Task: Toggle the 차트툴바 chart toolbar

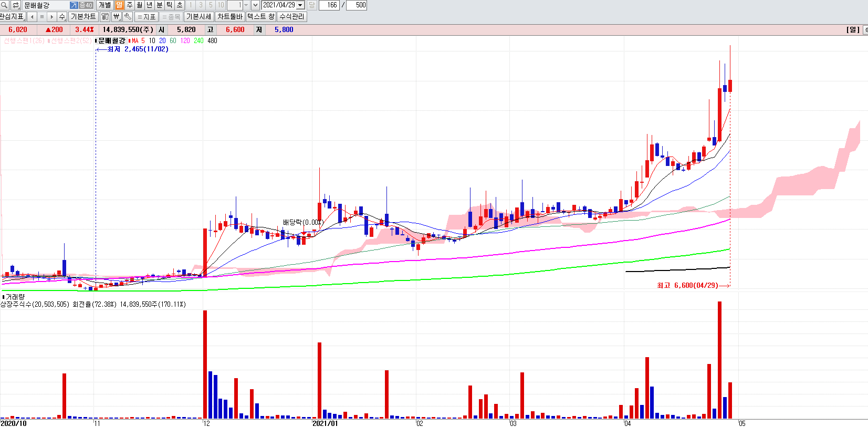Action: tap(230, 17)
